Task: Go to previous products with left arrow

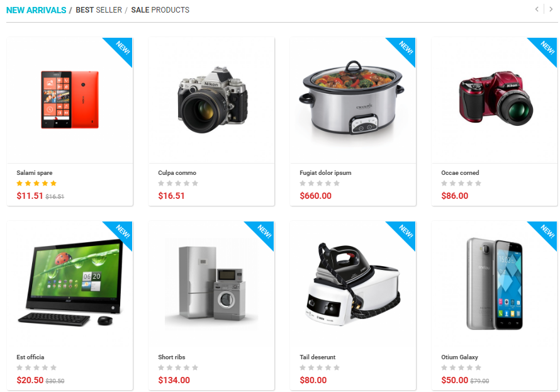Action: click(537, 9)
